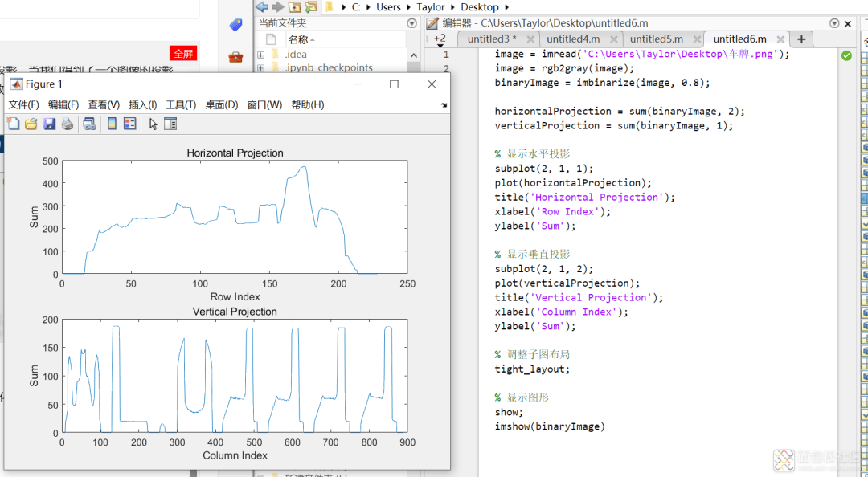The height and width of the screenshot is (477, 868).
Task: Close the untitled4.m tab
Action: [613, 39]
